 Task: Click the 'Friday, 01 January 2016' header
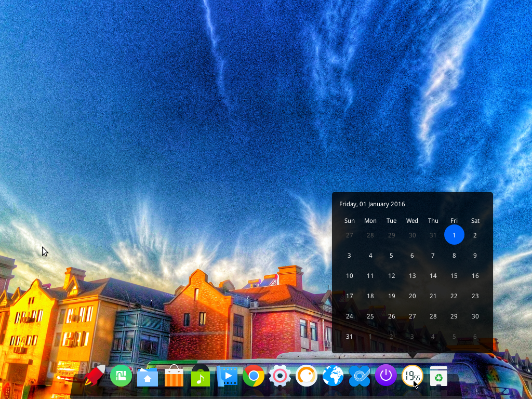[372, 204]
